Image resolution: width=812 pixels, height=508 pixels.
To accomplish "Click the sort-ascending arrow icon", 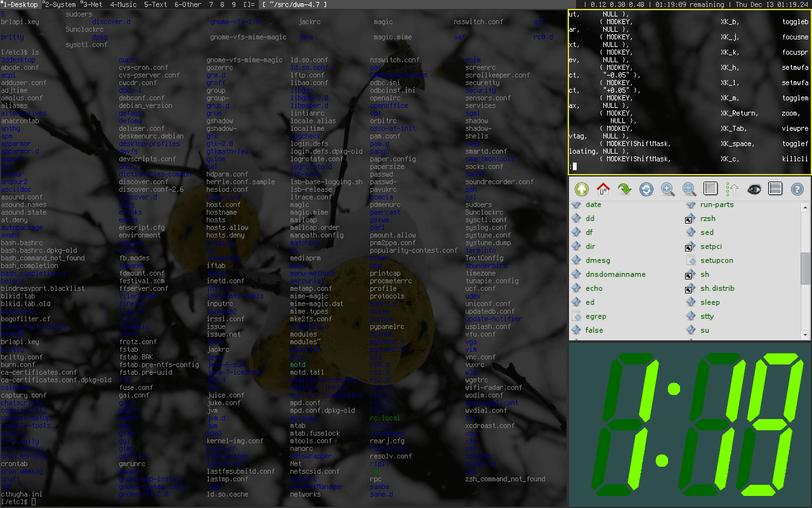I will 733,189.
